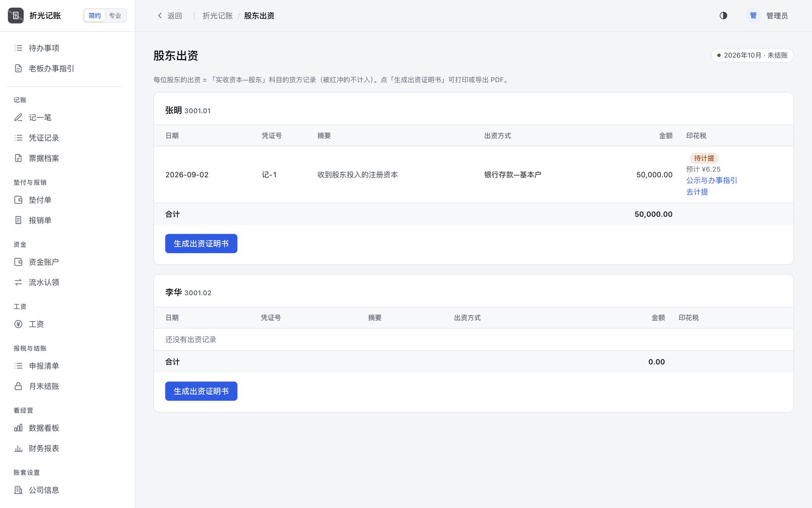Generate 出资证明书 for 张明

pos(201,244)
